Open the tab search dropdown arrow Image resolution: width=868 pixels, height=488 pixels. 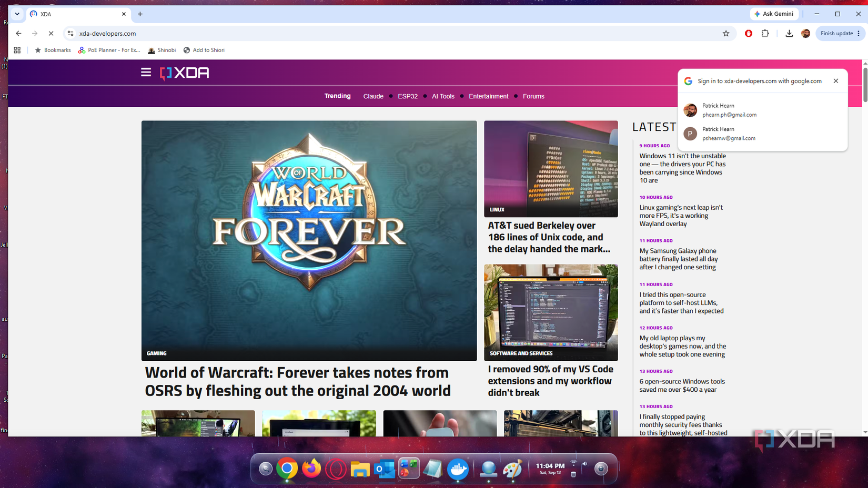tap(17, 14)
